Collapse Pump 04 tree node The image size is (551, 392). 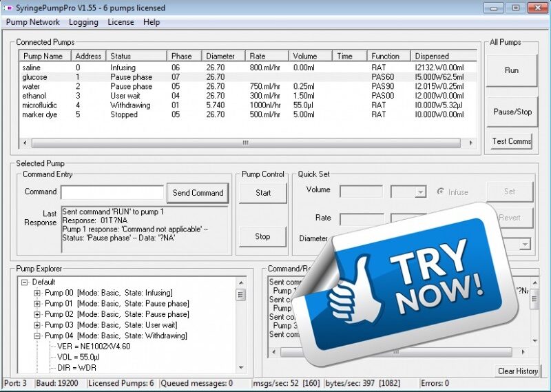pos(37,336)
